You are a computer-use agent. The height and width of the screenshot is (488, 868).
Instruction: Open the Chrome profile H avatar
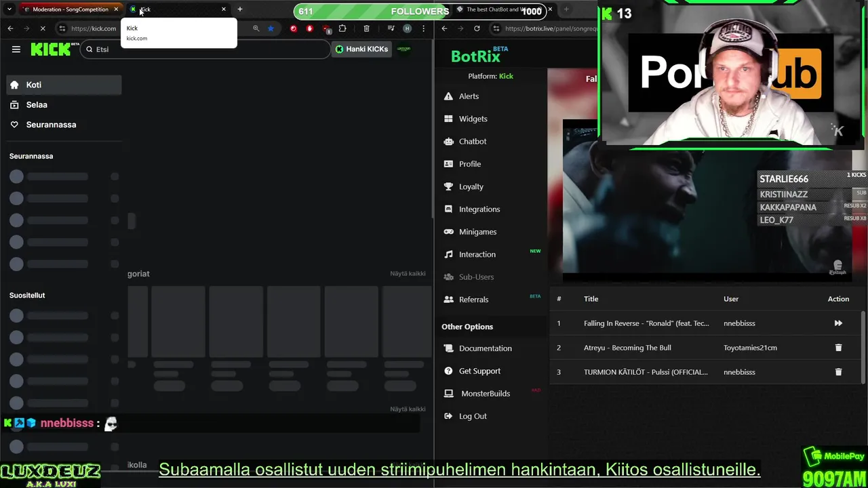(x=407, y=28)
